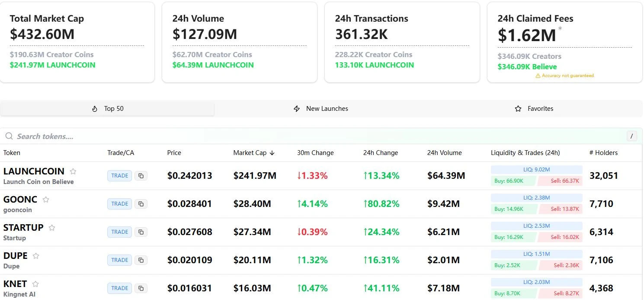Toggle favorite star for KNET
This screenshot has width=644, height=300.
click(x=35, y=284)
